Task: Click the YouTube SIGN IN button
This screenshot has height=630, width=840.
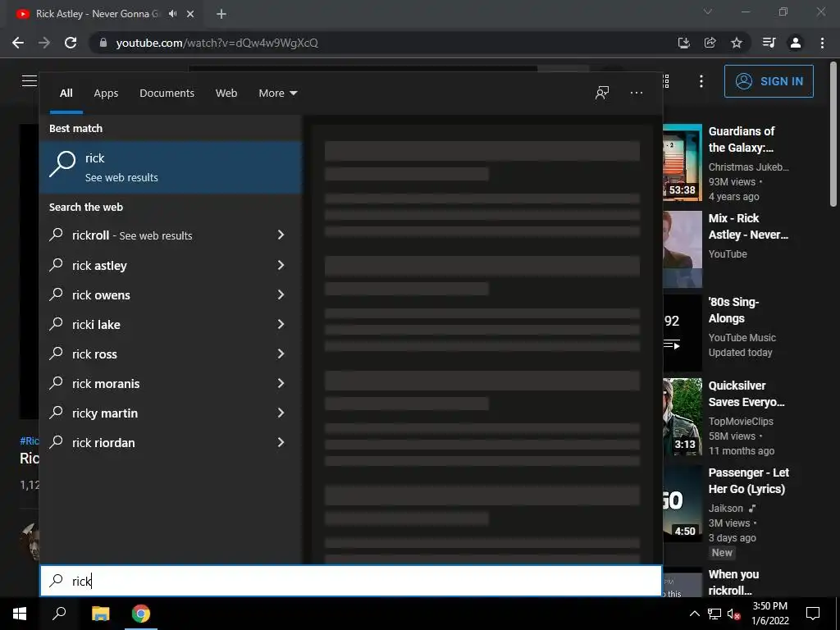Action: tap(769, 81)
